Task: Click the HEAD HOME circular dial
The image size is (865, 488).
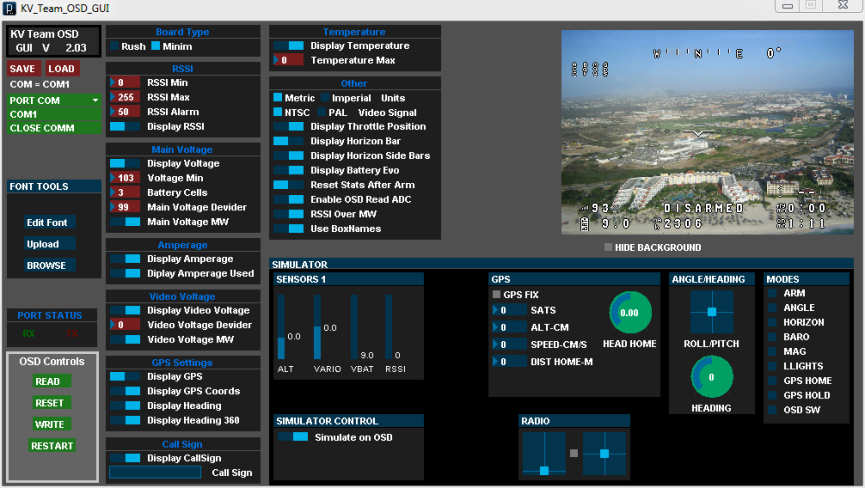Action: (629, 312)
